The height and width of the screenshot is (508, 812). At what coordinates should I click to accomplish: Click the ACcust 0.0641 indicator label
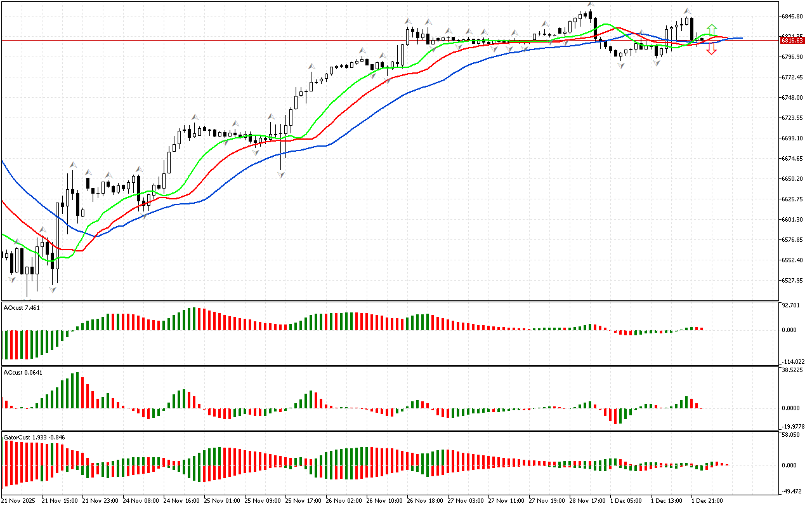[22, 372]
